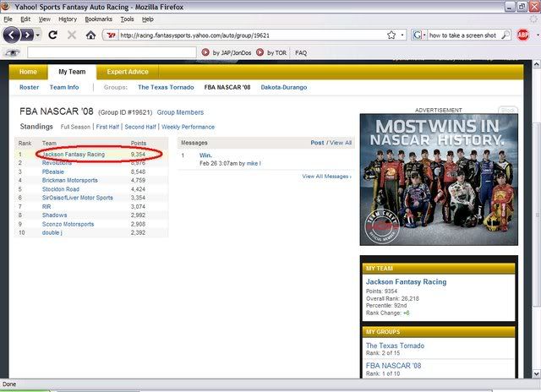Open SirOsisofLiver Motor Sports team link
The height and width of the screenshot is (392, 541).
pyautogui.click(x=78, y=198)
